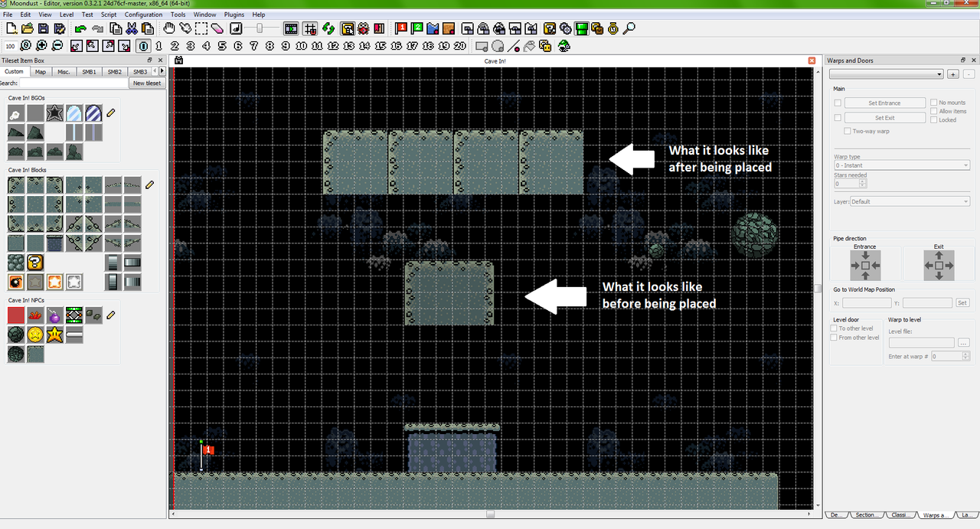Choose the purple bomb NPC tile
Screen dimensions: 980x529
(54, 315)
